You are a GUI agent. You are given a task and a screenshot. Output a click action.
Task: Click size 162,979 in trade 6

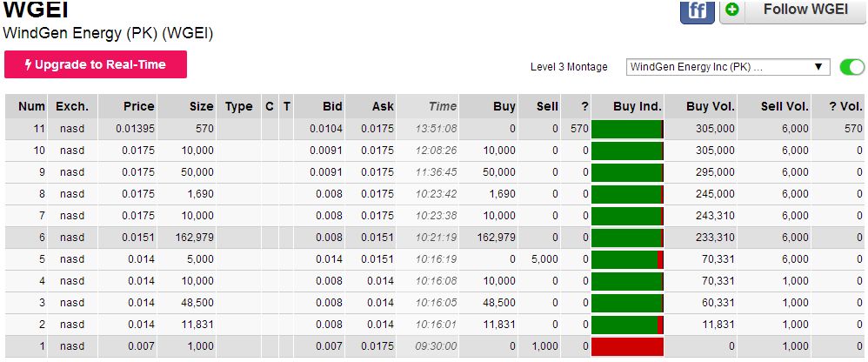click(194, 238)
